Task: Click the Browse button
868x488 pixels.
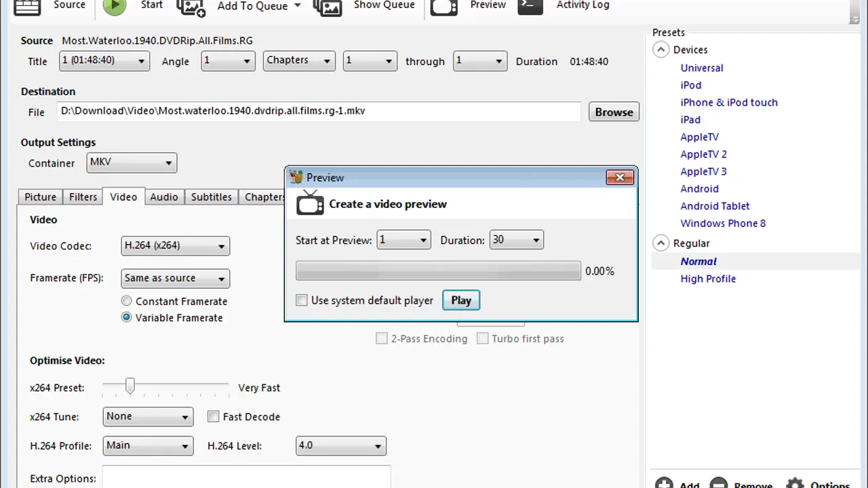Action: (x=614, y=113)
